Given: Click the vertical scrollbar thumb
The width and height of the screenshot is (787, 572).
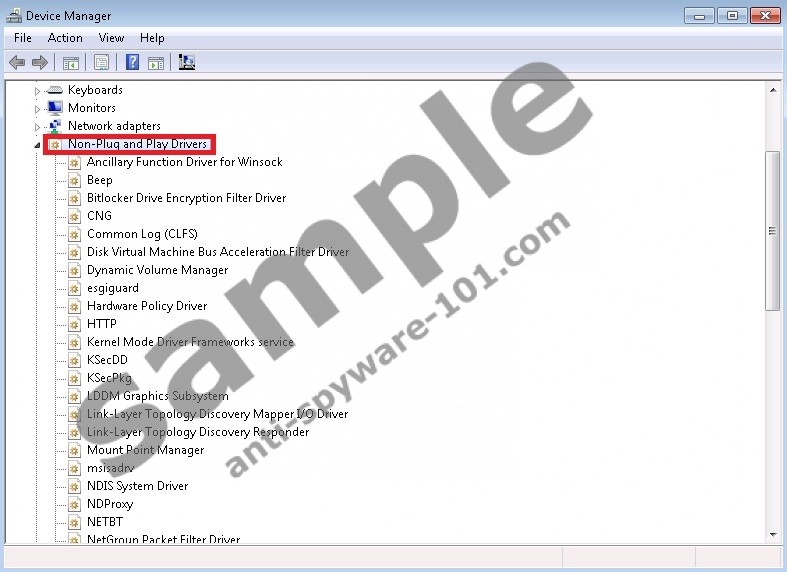Looking at the screenshot, I should point(772,230).
